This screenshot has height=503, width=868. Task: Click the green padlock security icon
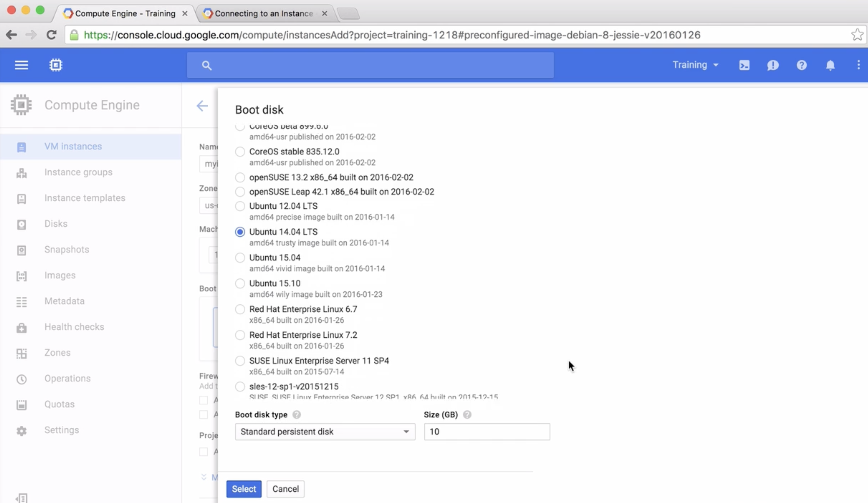point(74,35)
